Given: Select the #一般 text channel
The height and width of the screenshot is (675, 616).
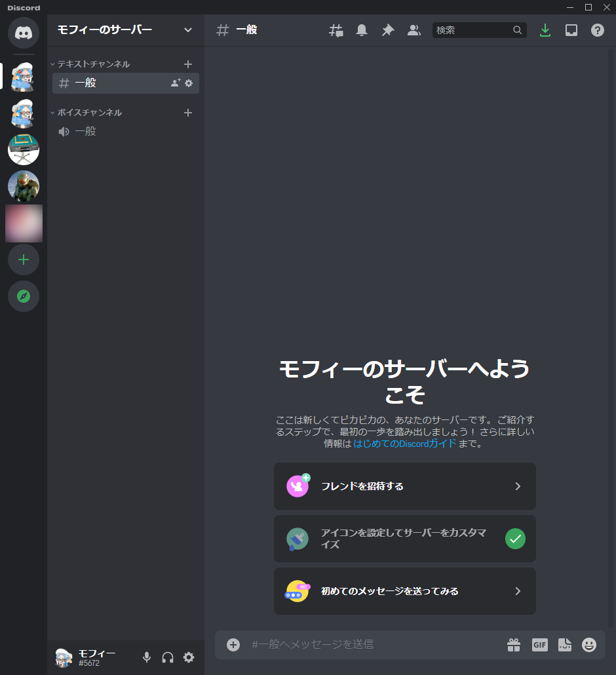Looking at the screenshot, I should click(x=125, y=83).
